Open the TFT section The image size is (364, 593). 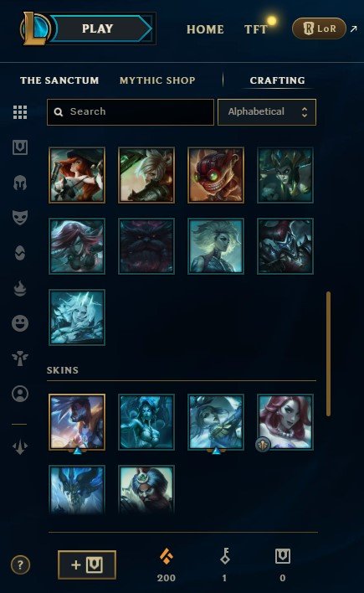[x=256, y=29]
